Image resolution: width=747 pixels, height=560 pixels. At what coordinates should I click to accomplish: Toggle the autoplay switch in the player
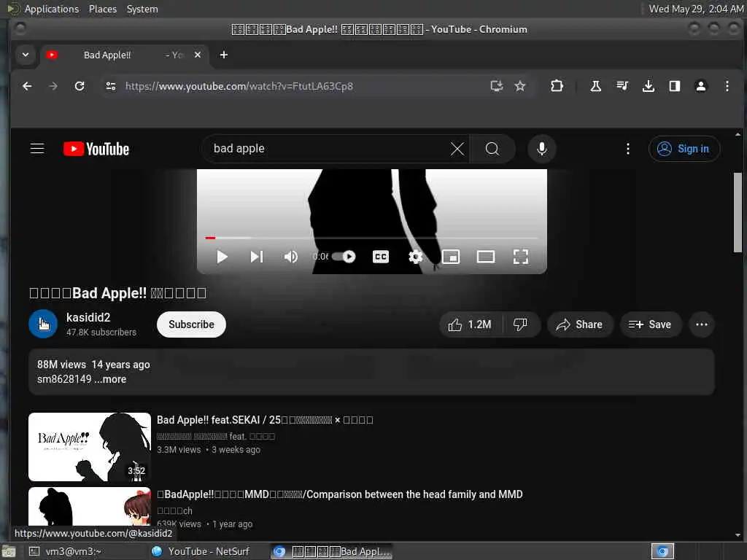[344, 257]
